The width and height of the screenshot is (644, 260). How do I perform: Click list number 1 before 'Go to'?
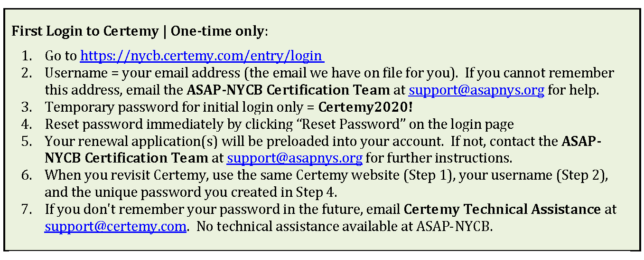pos(27,56)
